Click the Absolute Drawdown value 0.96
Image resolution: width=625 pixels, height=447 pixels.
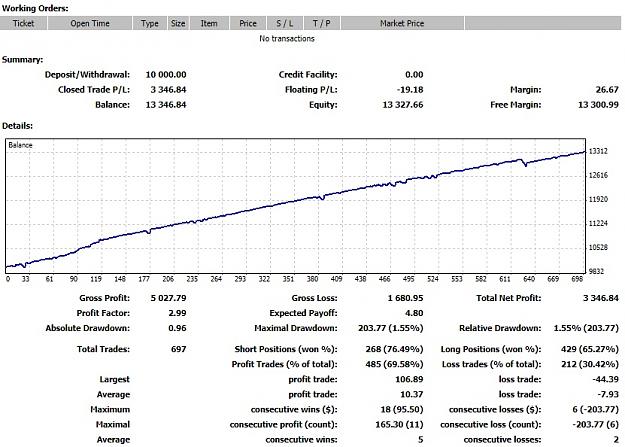point(177,328)
